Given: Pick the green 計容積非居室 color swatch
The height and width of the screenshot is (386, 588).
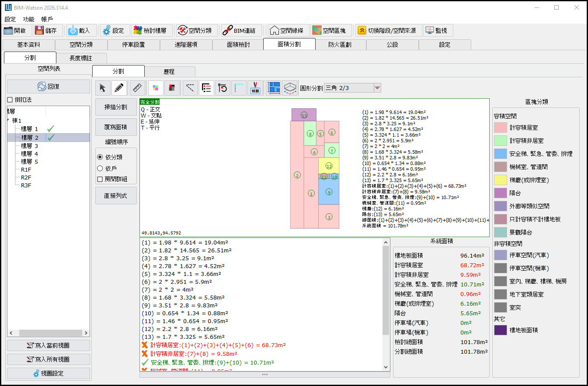Looking at the screenshot, I should point(500,141).
